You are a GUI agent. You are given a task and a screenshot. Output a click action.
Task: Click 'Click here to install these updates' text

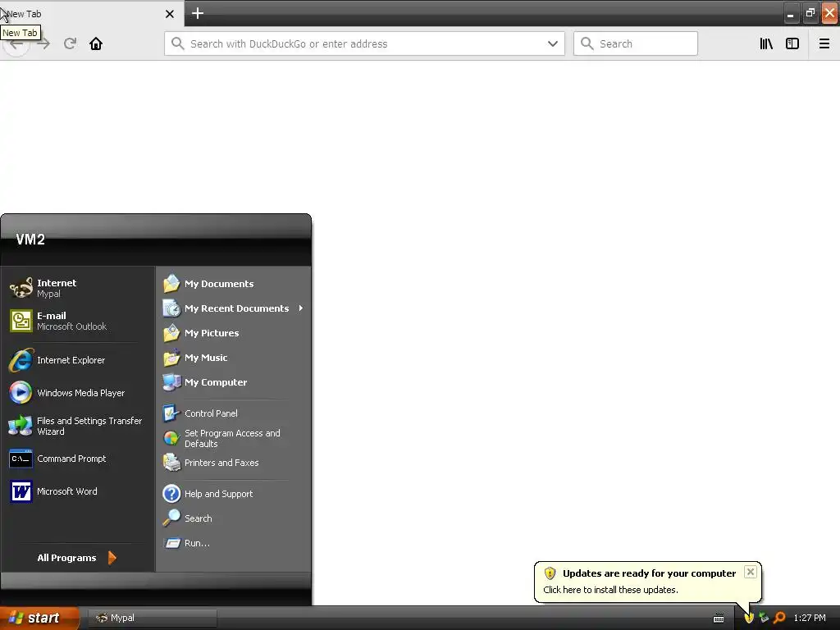(610, 590)
